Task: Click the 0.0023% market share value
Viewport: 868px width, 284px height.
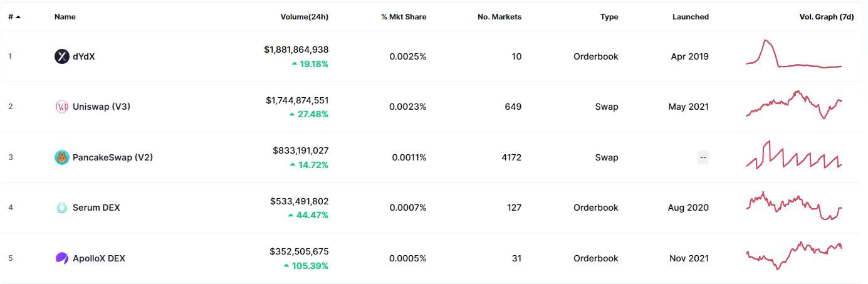Action: [408, 107]
